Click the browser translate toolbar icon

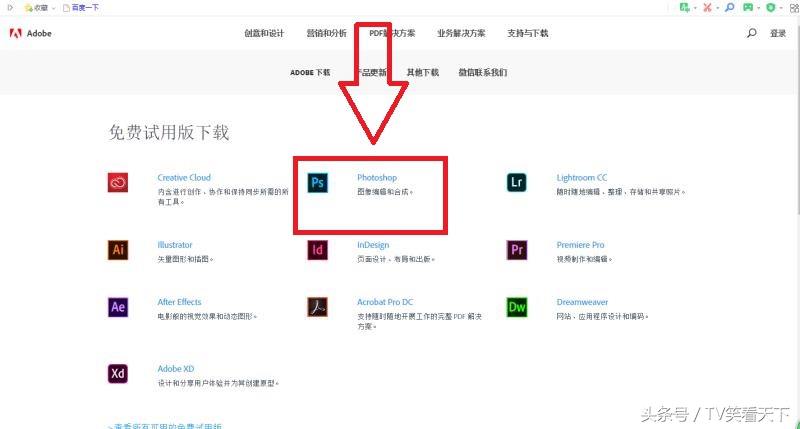coord(684,7)
